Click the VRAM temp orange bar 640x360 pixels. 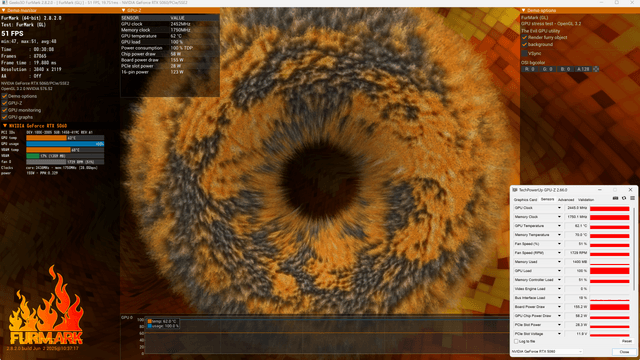[48, 150]
